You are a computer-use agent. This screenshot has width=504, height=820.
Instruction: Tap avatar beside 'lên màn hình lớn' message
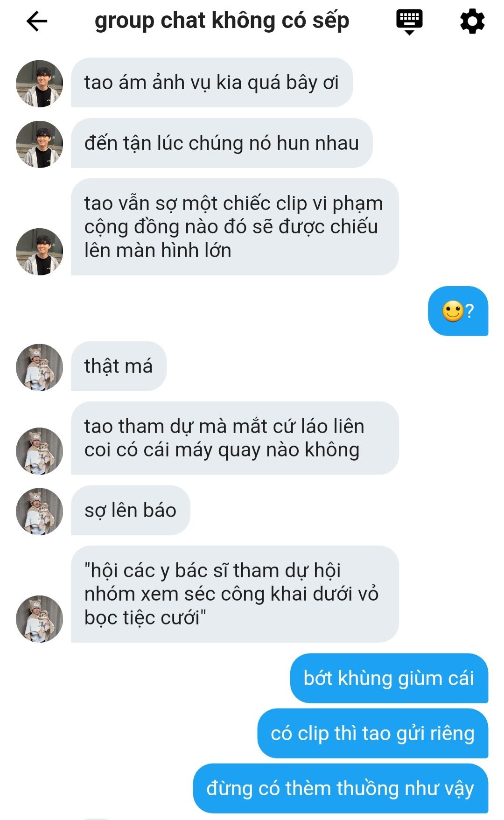click(40, 252)
